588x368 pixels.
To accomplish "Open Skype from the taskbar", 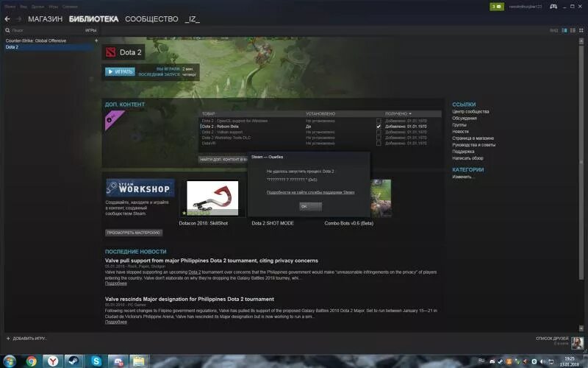I will pyautogui.click(x=96, y=361).
